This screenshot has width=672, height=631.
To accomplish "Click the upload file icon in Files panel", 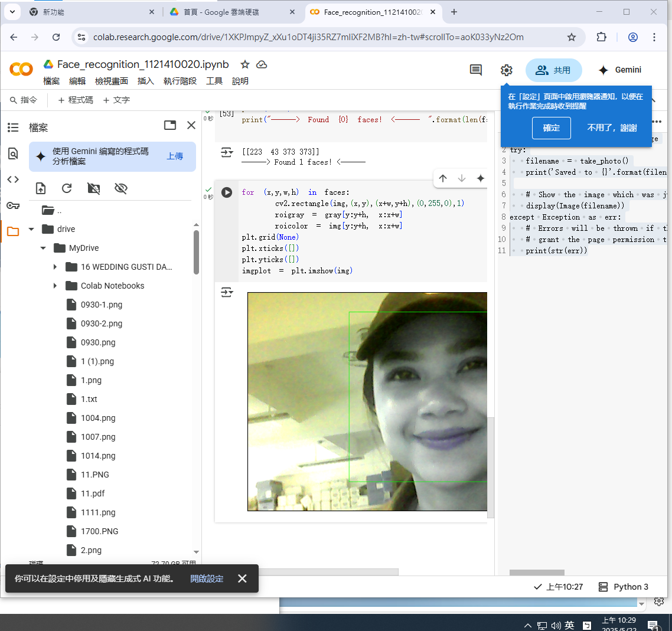I will point(41,188).
